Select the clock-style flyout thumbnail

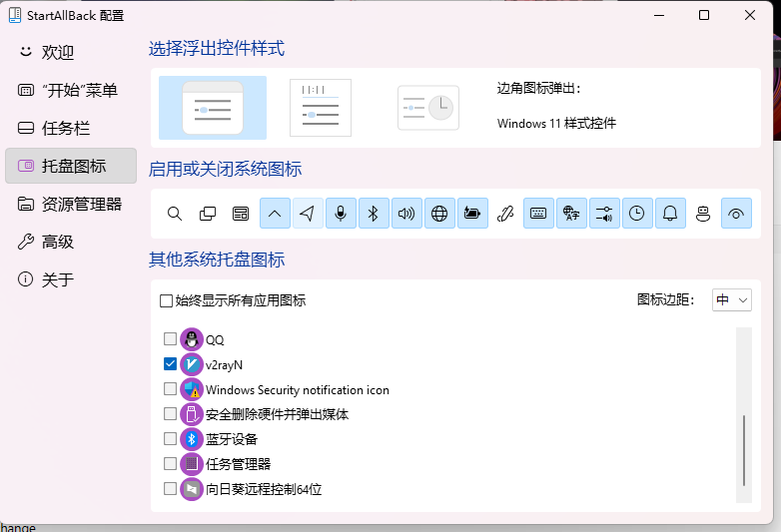[428, 108]
